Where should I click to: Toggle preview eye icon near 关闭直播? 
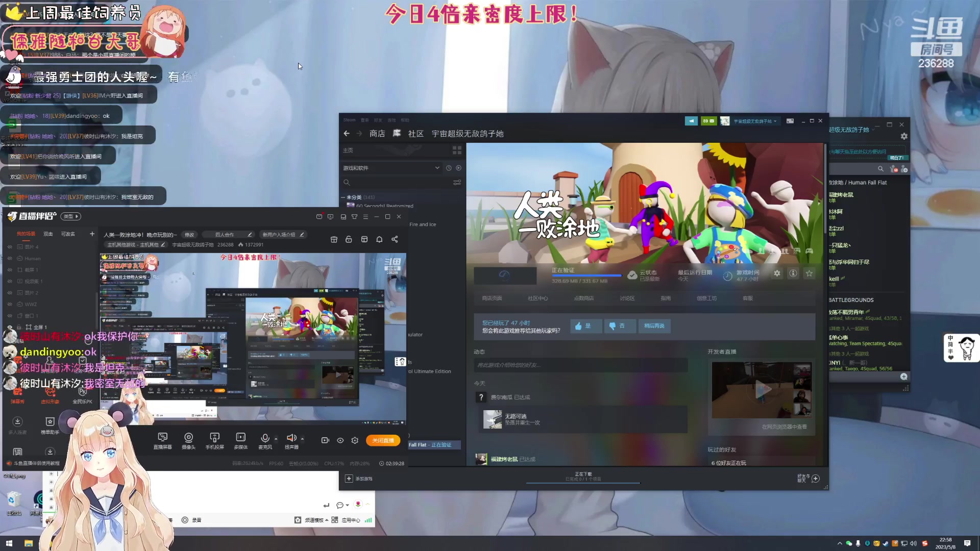click(x=340, y=440)
